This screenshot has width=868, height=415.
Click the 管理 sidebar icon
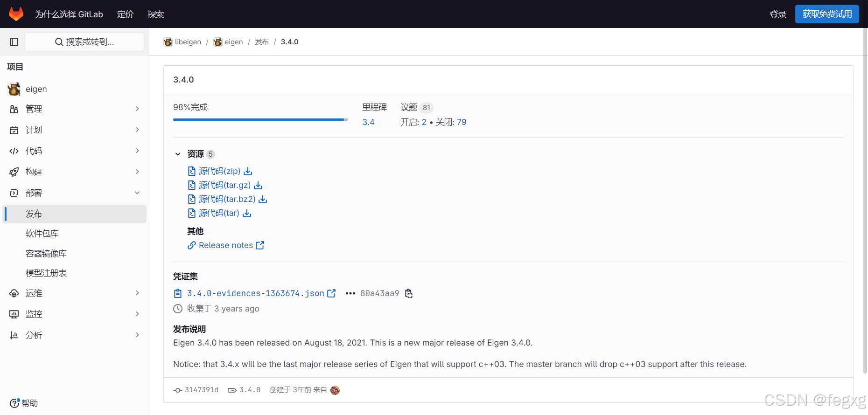tap(14, 109)
